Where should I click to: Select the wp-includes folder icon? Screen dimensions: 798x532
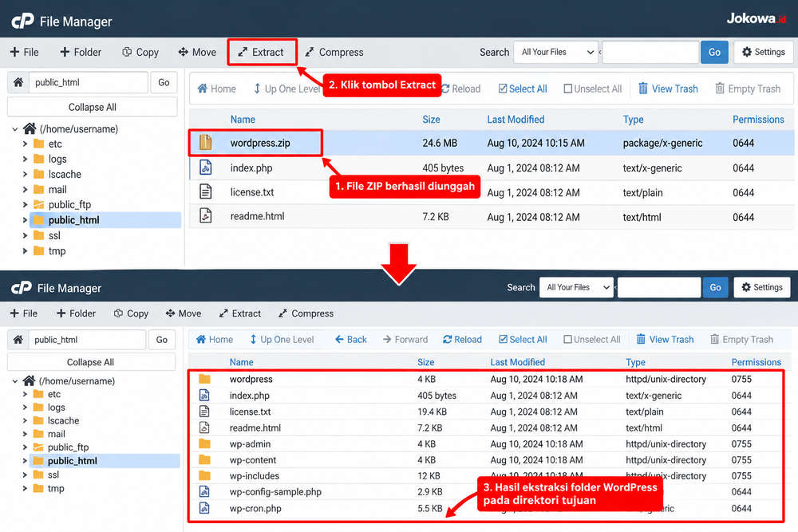204,475
